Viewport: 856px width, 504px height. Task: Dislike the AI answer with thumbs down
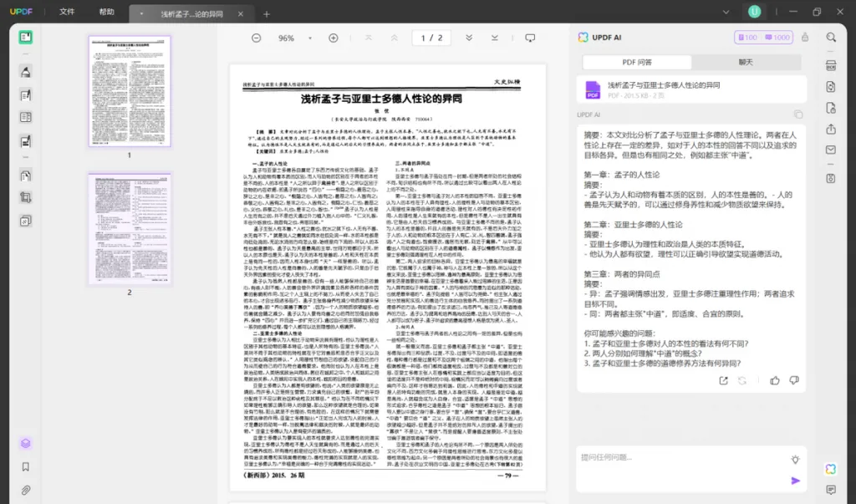[x=794, y=380]
